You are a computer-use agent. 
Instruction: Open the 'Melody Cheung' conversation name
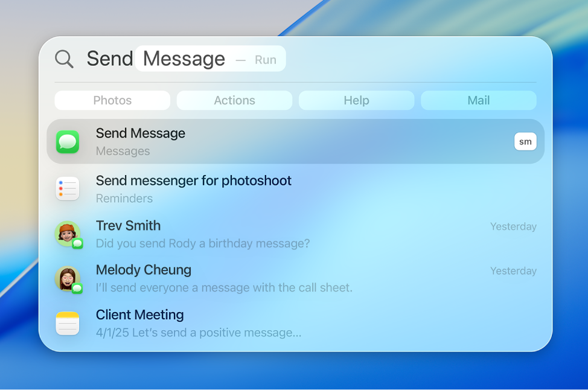pos(144,270)
